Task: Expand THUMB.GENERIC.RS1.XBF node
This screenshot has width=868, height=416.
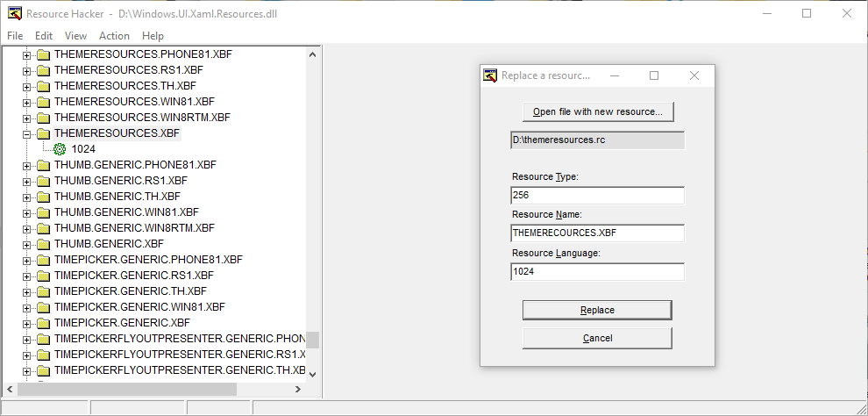Action: tap(26, 181)
